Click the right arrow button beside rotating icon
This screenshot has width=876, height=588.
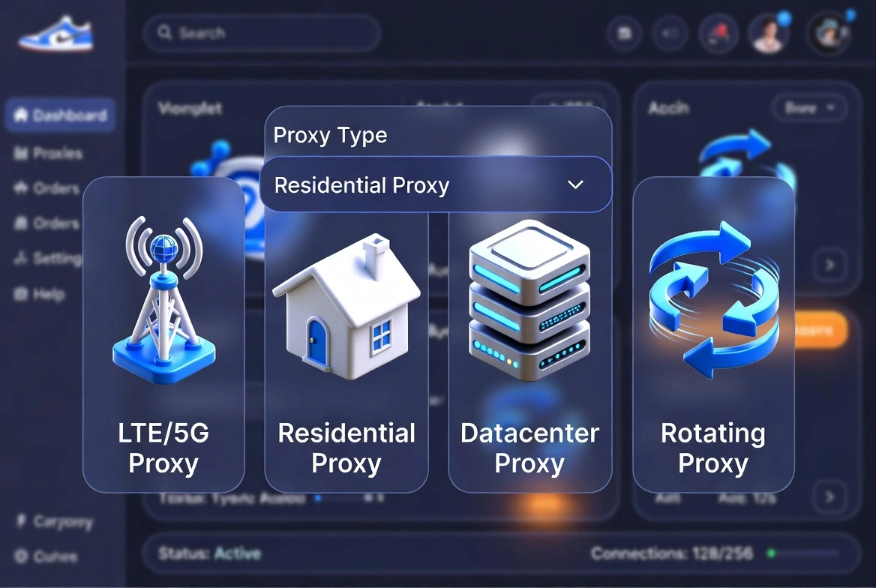point(829,265)
